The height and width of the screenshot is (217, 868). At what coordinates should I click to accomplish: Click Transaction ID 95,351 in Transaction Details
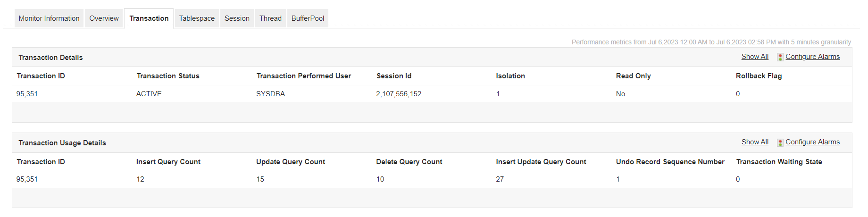[x=27, y=94]
